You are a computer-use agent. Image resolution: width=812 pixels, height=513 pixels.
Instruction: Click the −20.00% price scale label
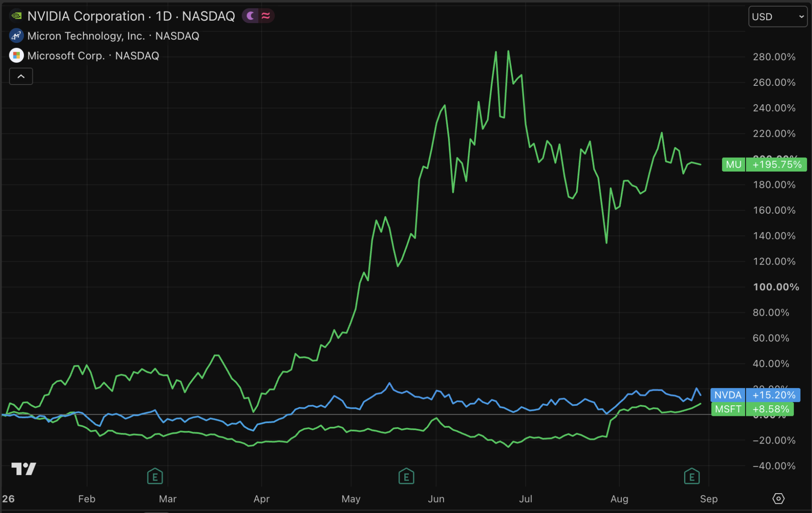[x=774, y=440]
